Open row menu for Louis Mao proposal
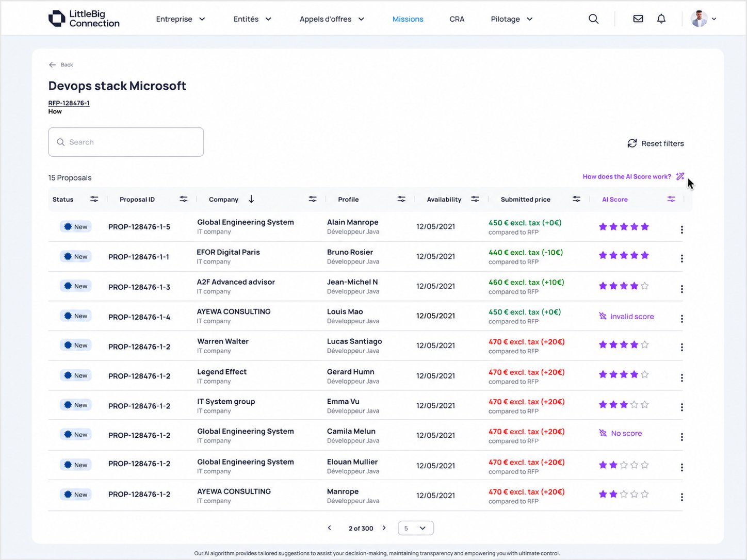Image resolution: width=747 pixels, height=560 pixels. pyautogui.click(x=682, y=319)
